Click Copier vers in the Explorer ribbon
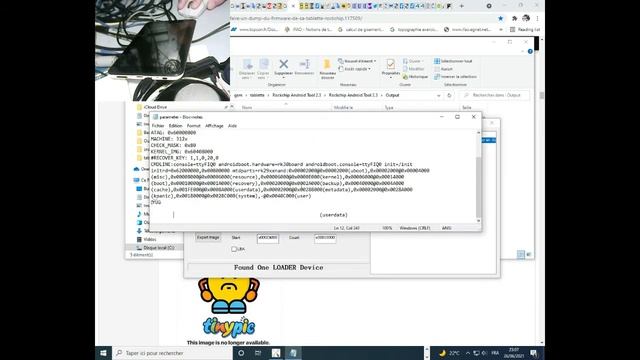This screenshot has height=360, width=640. click(263, 69)
